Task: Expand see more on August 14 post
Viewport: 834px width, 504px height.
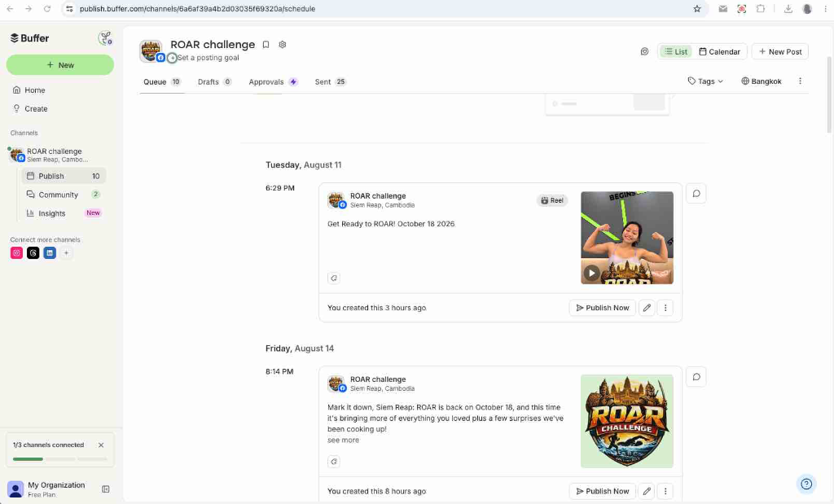Action: point(343,440)
